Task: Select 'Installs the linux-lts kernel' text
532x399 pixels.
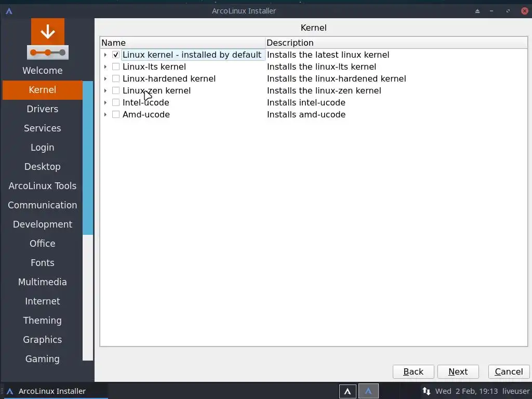Action: click(322, 66)
